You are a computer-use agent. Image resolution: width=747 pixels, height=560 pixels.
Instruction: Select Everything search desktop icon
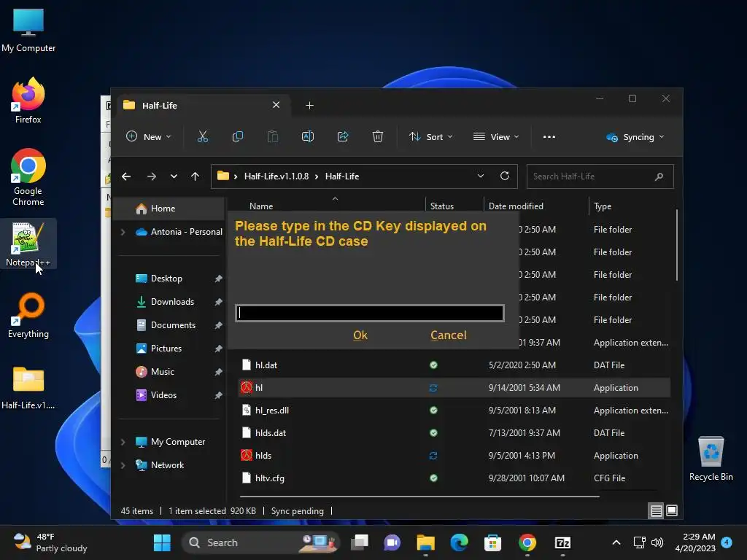tap(28, 316)
